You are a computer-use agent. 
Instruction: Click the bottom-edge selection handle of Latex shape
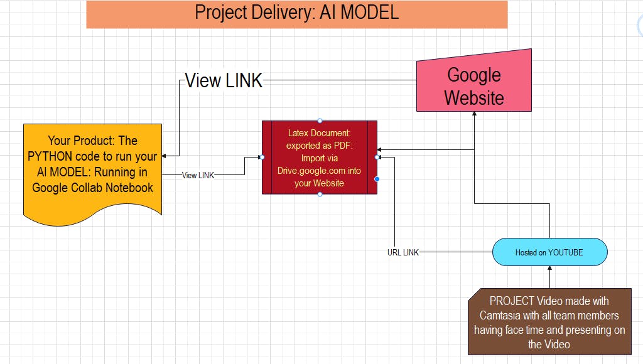[320, 195]
